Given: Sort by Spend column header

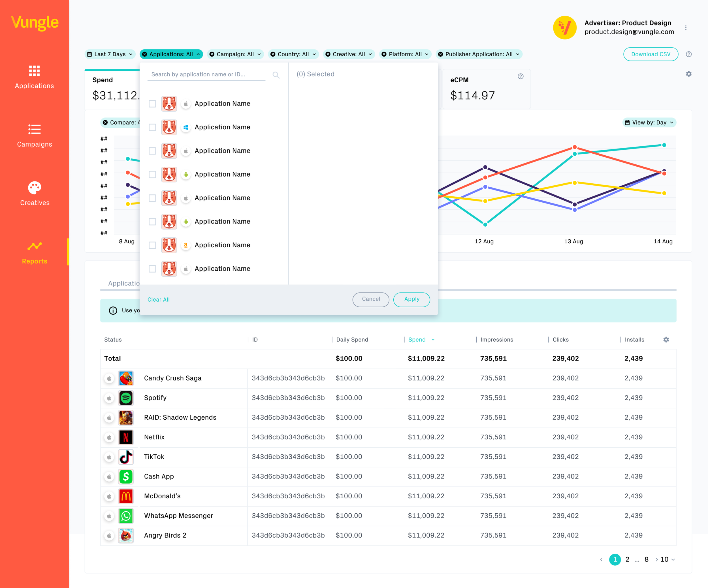Looking at the screenshot, I should (x=421, y=340).
